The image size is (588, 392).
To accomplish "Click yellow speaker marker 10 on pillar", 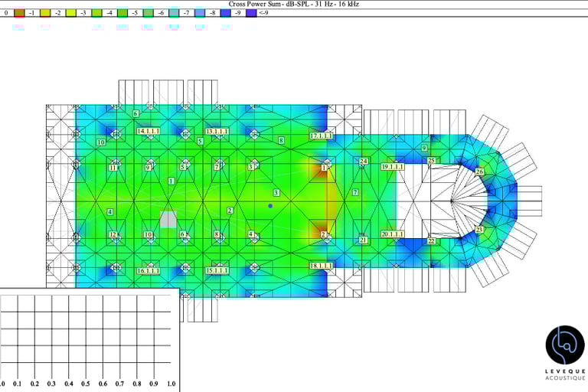I will tap(148, 235).
